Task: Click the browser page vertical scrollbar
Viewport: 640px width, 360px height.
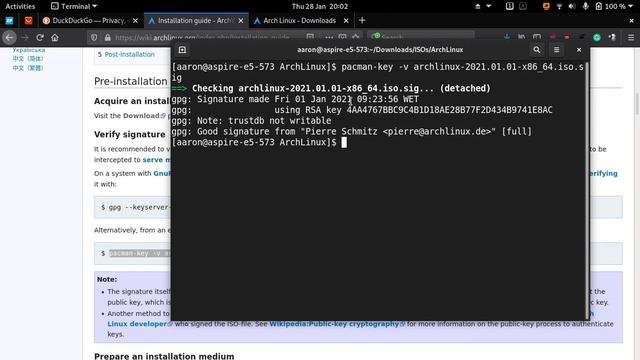Action: pyautogui.click(x=637, y=104)
